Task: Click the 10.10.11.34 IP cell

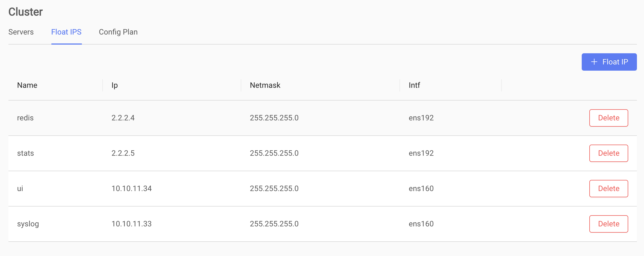Action: 132,189
